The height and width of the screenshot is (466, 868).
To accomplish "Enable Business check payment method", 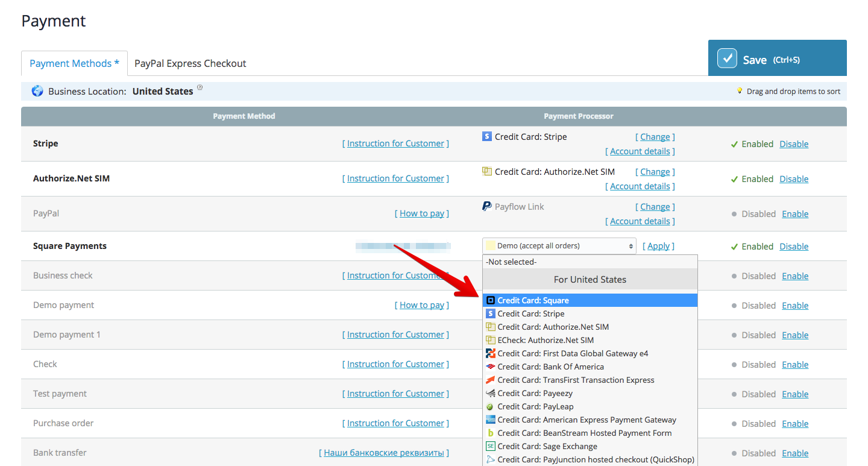I will pyautogui.click(x=795, y=276).
